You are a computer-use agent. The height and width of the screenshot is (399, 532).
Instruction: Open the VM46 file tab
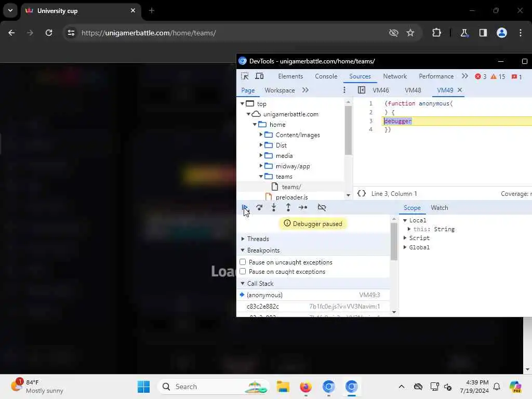pyautogui.click(x=381, y=90)
